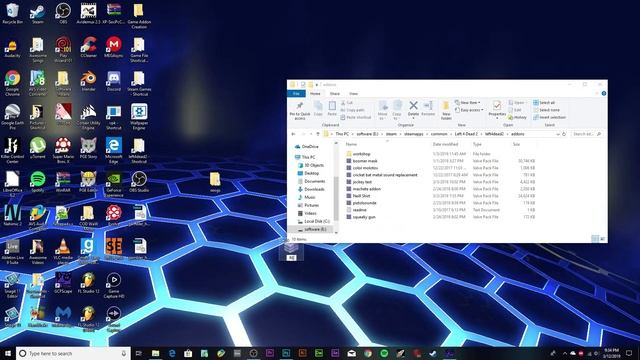640x360 pixels.
Task: Select Local Disk (C:) in navigation pane
Action: pos(313,221)
